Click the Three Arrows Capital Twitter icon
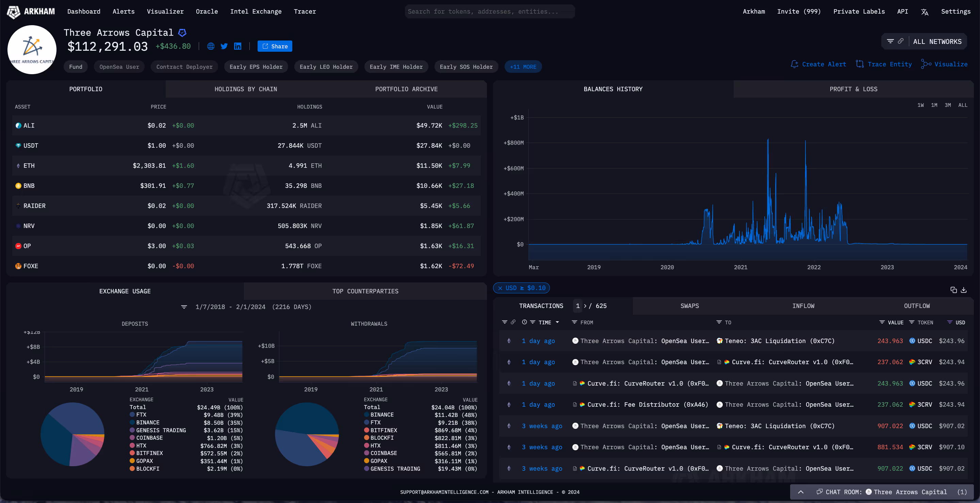The image size is (980, 503). click(224, 46)
